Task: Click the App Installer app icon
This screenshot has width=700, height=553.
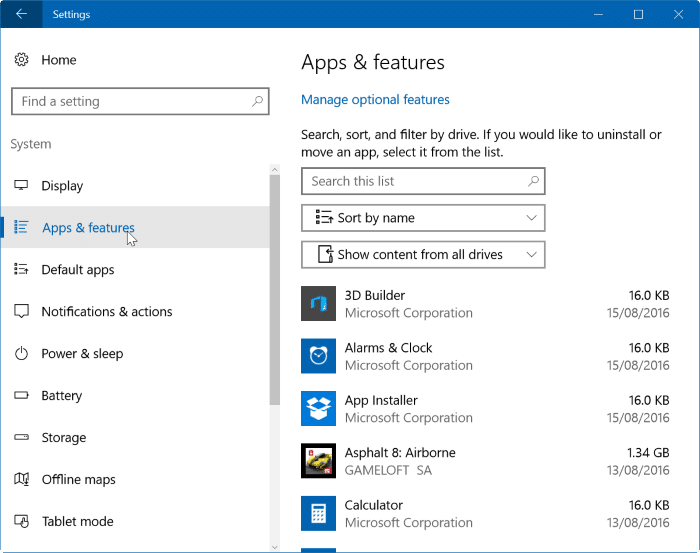Action: [318, 408]
